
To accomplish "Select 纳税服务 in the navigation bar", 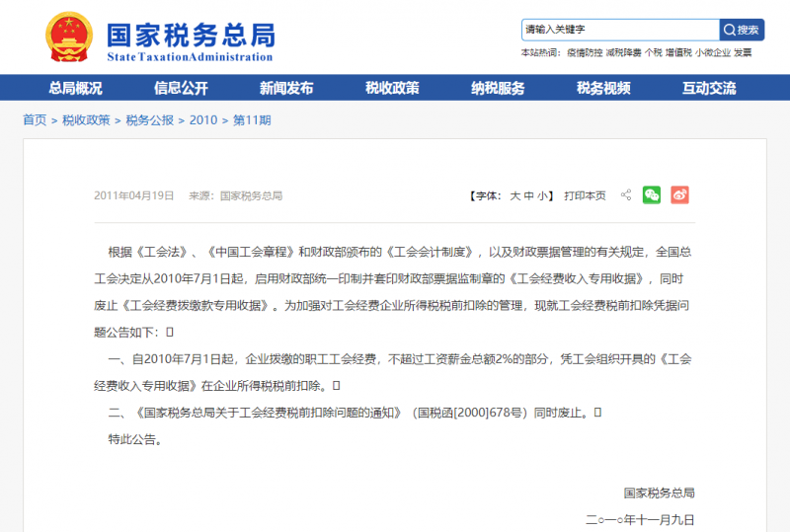I will [498, 88].
